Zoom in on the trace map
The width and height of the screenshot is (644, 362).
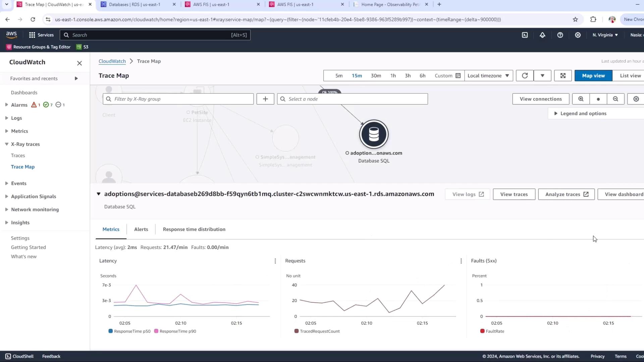[x=581, y=99]
